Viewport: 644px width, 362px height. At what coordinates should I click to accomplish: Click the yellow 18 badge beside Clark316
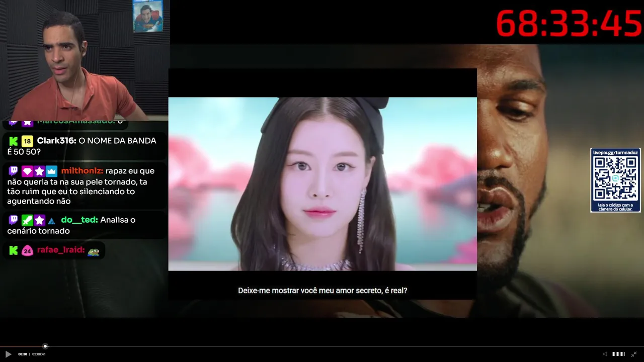click(27, 141)
